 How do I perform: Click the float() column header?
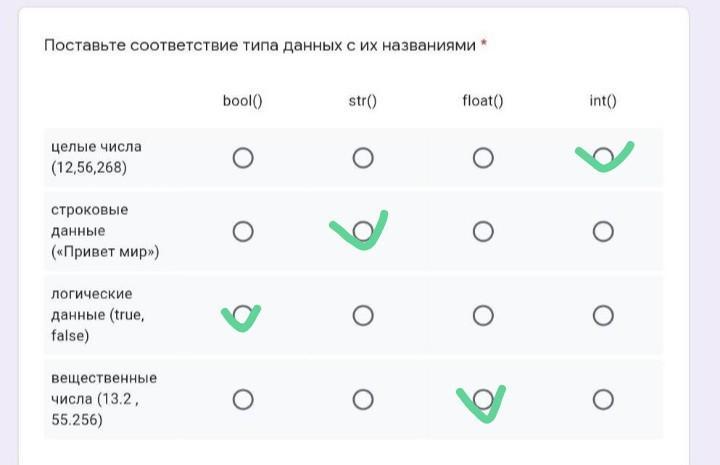(483, 101)
